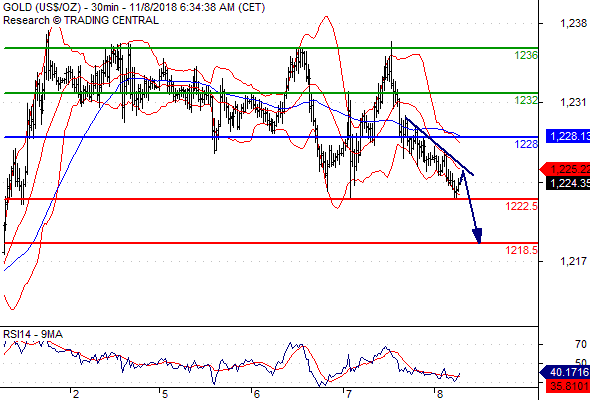
Task: Click date marker 2 on time axis
Action: pos(76,394)
